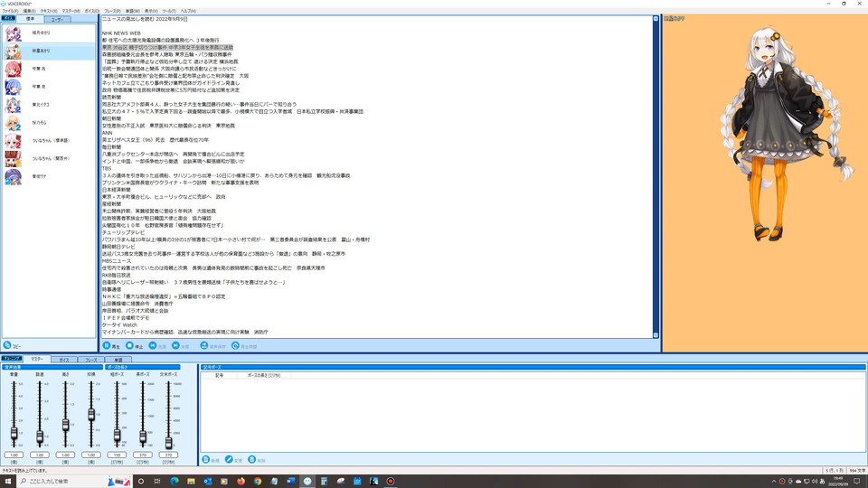
Task: Open the Windows Start menu
Action: [x=8, y=482]
